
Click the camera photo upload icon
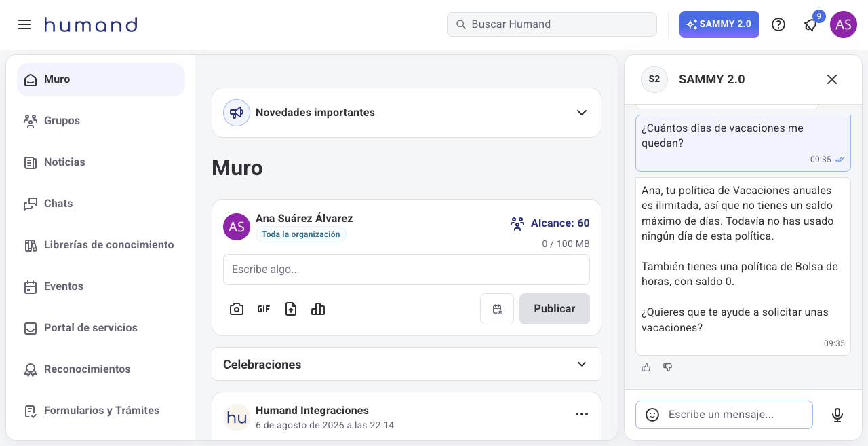click(237, 309)
